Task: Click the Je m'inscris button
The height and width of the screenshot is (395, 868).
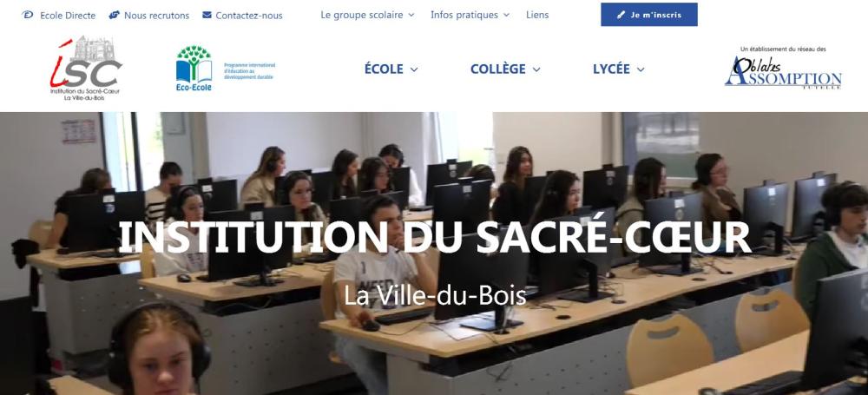Action: point(648,15)
